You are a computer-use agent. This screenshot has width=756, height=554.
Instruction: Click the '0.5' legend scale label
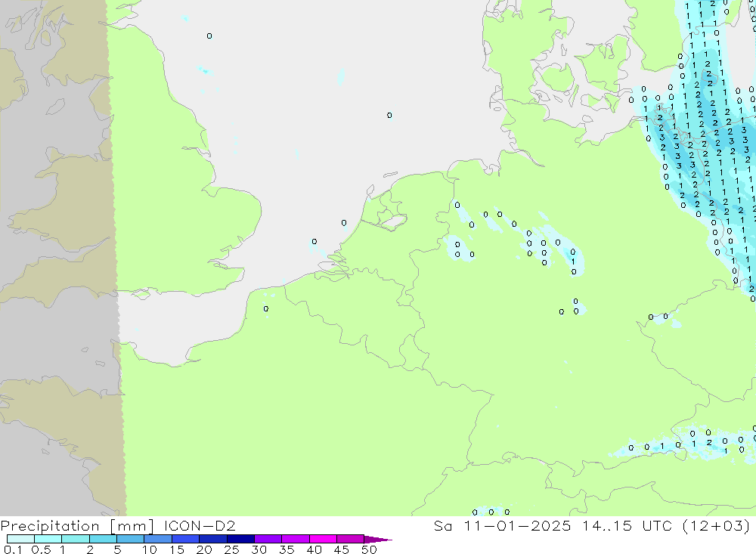41,549
